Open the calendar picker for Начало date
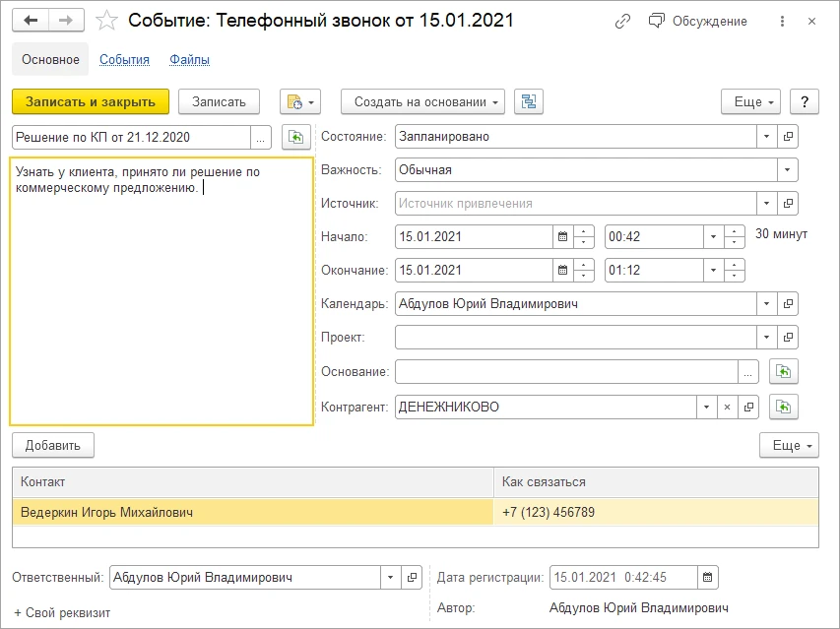 pos(562,237)
